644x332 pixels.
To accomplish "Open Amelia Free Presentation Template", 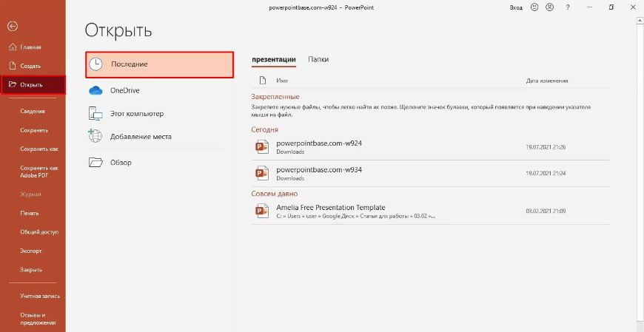I will [x=430, y=211].
